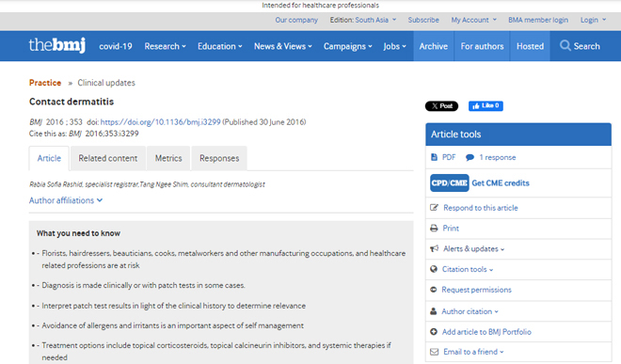Expand Alerts & updates options
The width and height of the screenshot is (621, 364).
click(x=473, y=248)
